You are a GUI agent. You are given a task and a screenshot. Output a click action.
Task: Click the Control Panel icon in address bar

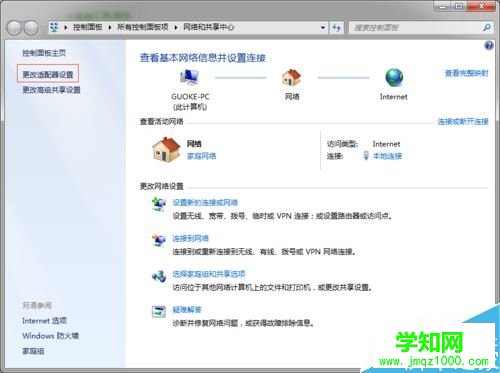(54, 27)
